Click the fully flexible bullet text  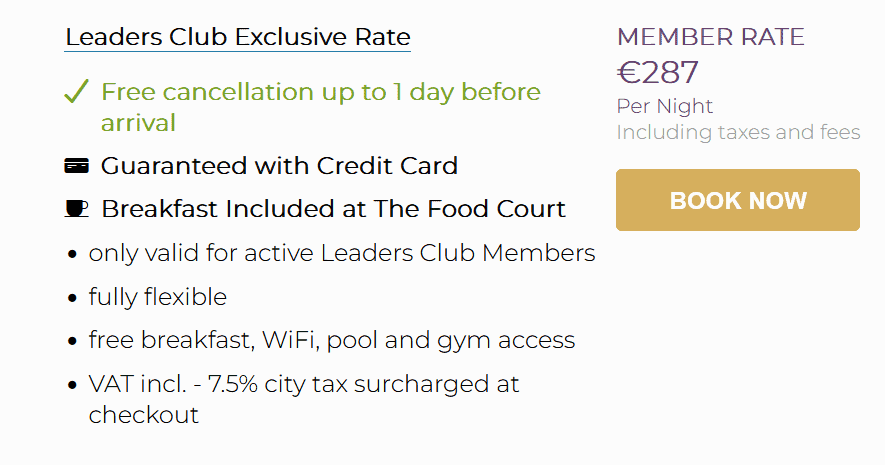tap(157, 297)
